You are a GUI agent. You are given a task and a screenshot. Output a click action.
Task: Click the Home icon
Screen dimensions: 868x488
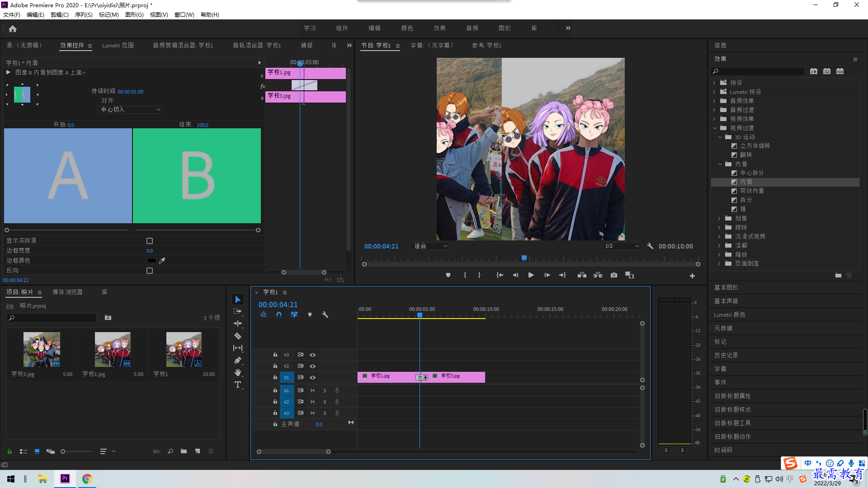click(x=13, y=28)
